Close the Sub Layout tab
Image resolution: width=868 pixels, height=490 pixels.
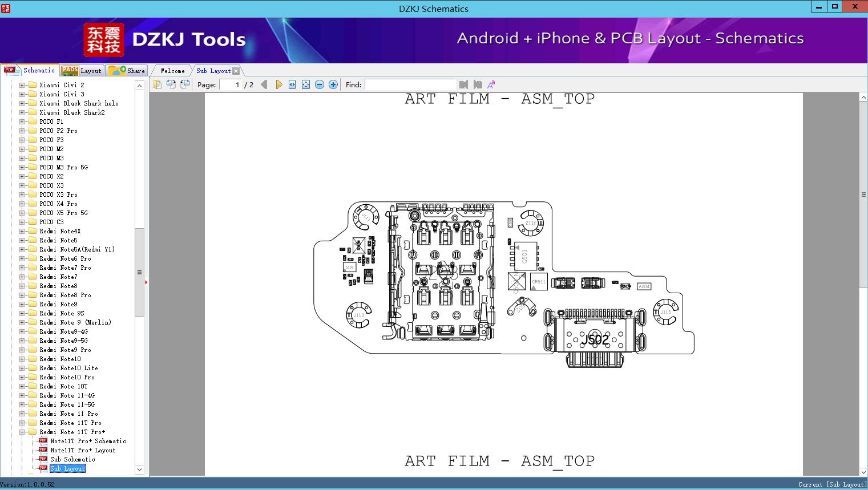click(x=236, y=71)
